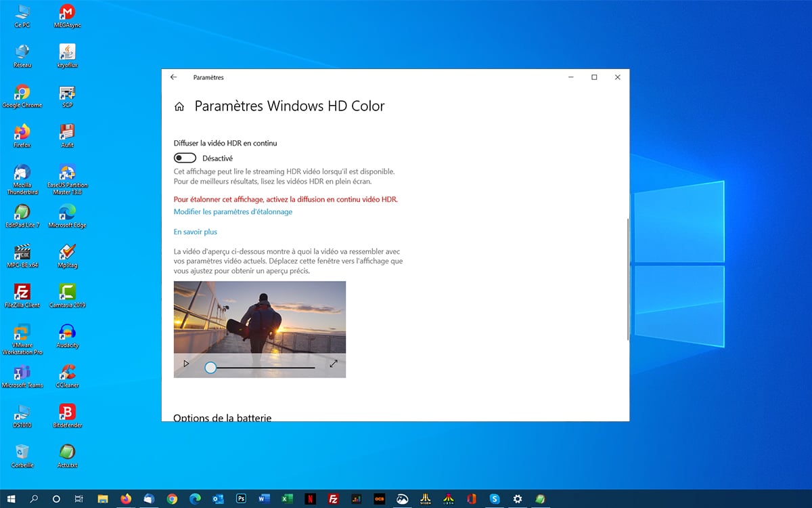This screenshot has width=812, height=508.
Task: Open 'Modifier les paramètres d'étalonnage' link
Action: pos(233,212)
